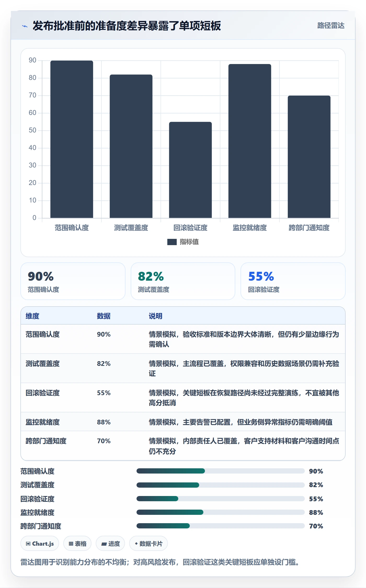Click the 55% label beside progress bar
Image resolution: width=366 pixels, height=588 pixels.
point(316,499)
